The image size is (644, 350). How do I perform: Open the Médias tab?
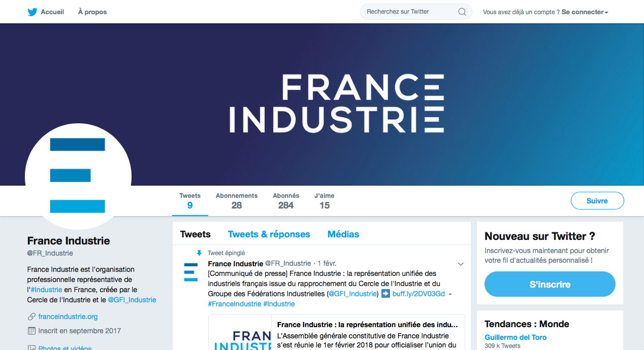[343, 234]
